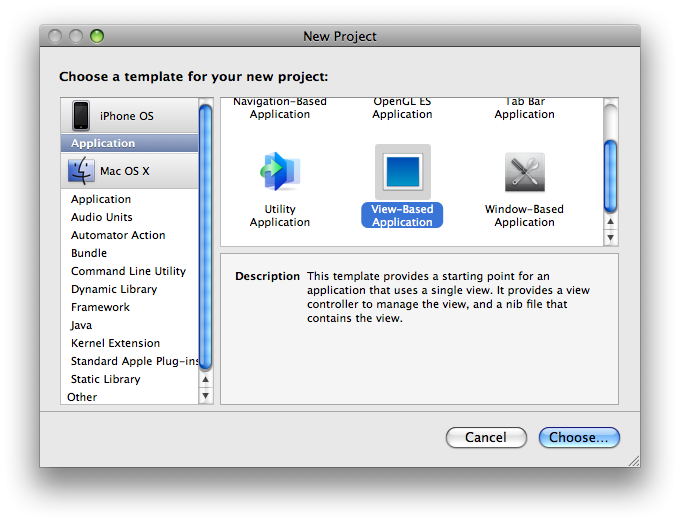Click the Window-Based Application label
This screenshot has height=522, width=680.
(524, 215)
